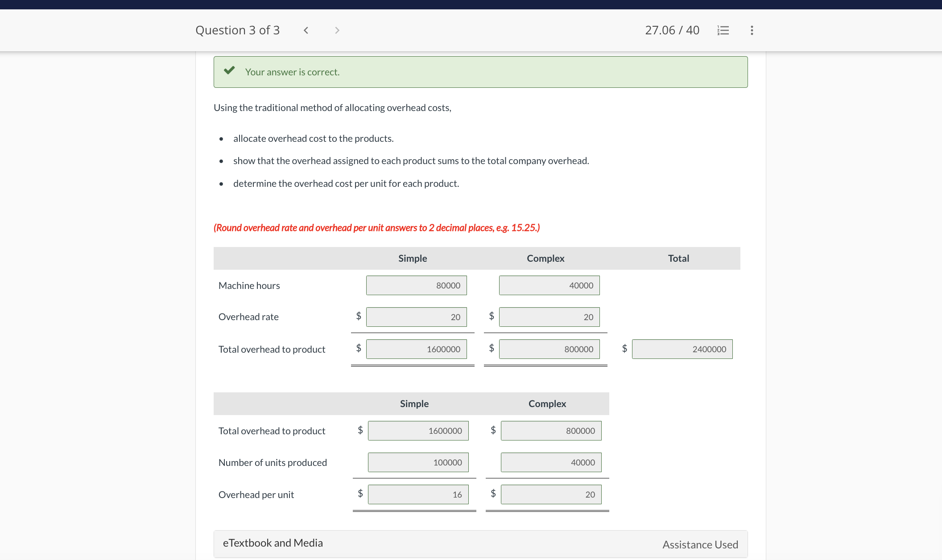Screen dimensions: 942x560
Task: Click Simple units produced field 100000
Action: 418,462
